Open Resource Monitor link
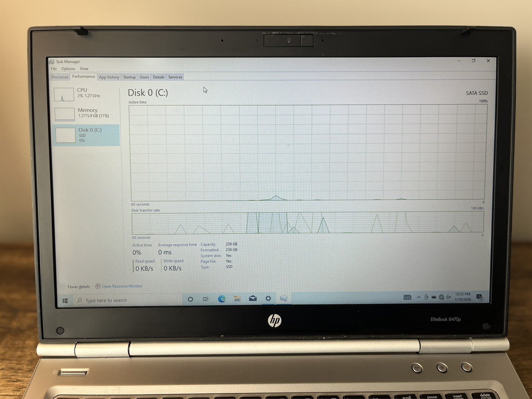532x399 pixels. (x=122, y=286)
